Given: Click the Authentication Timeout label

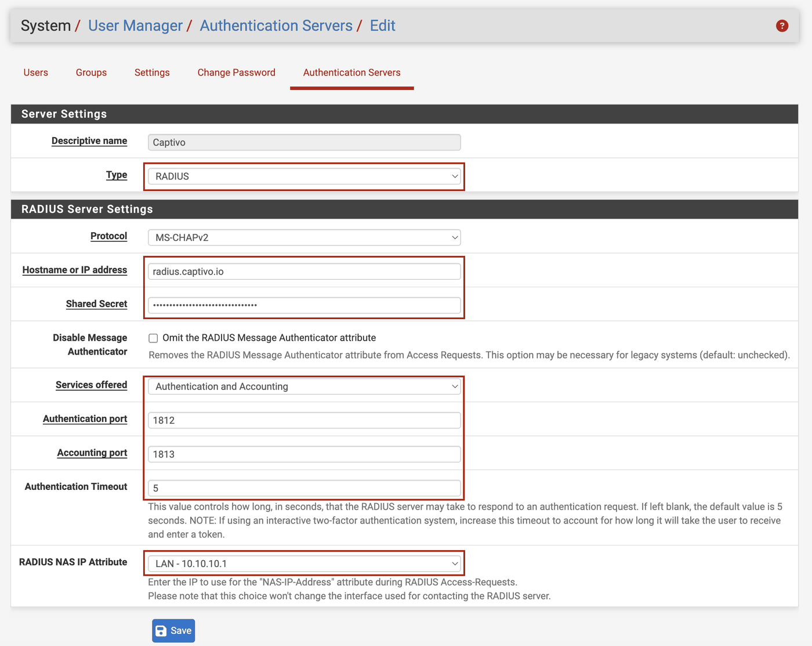Looking at the screenshot, I should [x=76, y=486].
